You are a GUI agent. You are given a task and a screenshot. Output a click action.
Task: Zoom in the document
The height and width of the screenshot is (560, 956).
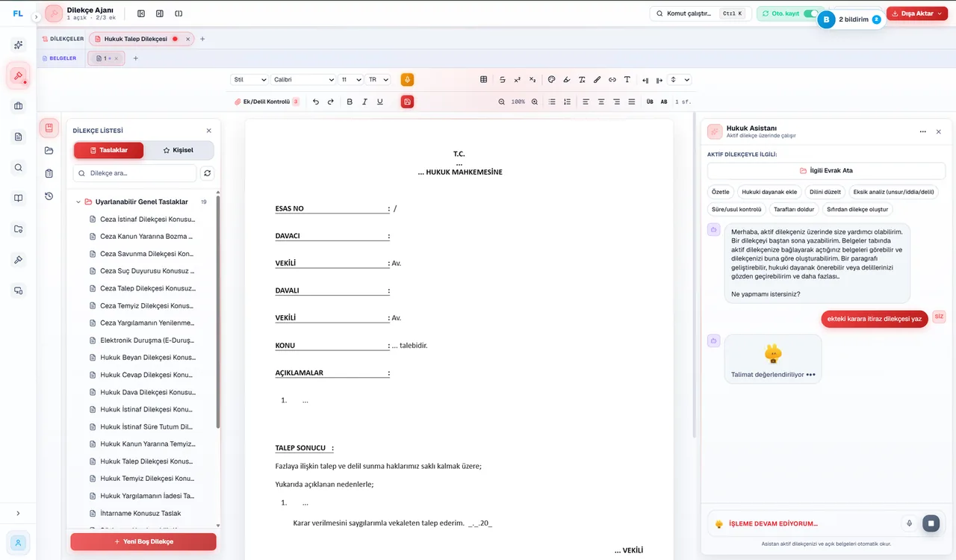[535, 102]
